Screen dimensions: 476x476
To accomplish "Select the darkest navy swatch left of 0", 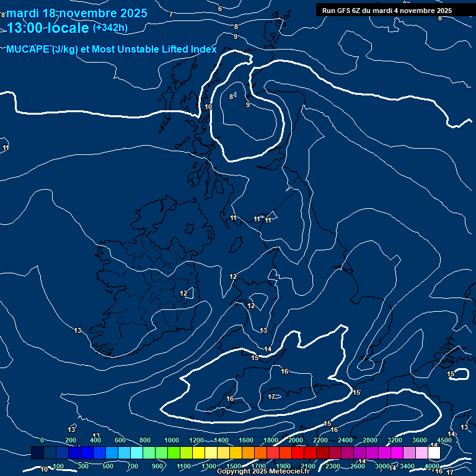I will click(37, 452).
